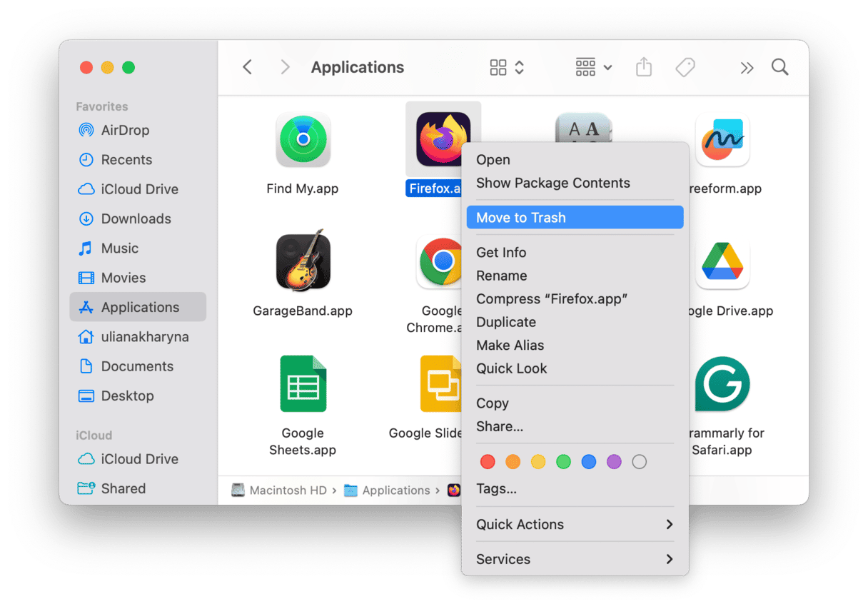The height and width of the screenshot is (604, 868).
Task: Choose Make Alias
Action: pyautogui.click(x=575, y=346)
